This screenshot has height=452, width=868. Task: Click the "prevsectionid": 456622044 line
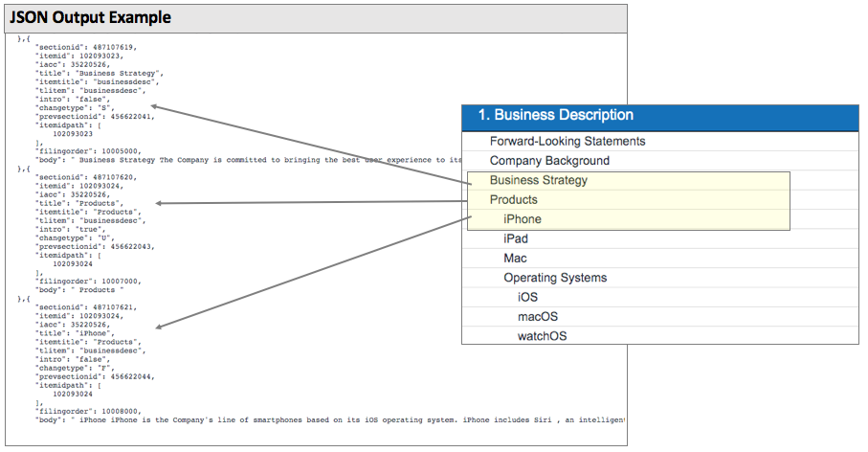(95, 376)
